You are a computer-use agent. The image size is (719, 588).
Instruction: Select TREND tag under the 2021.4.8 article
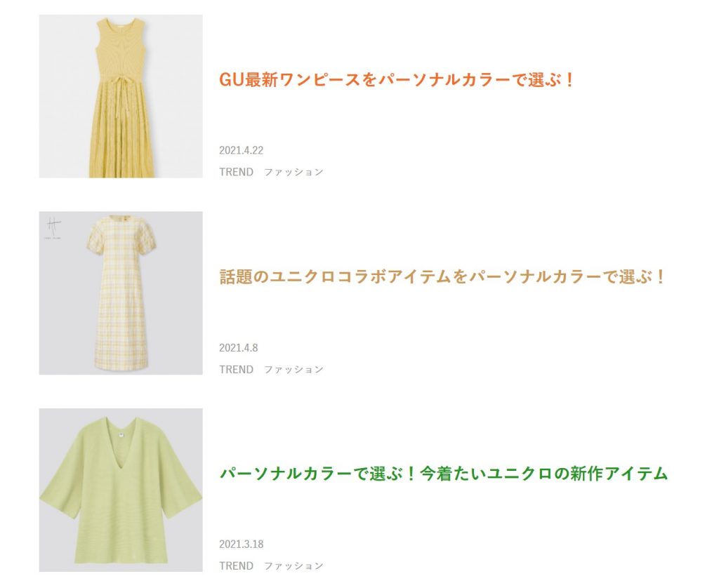pyautogui.click(x=236, y=369)
